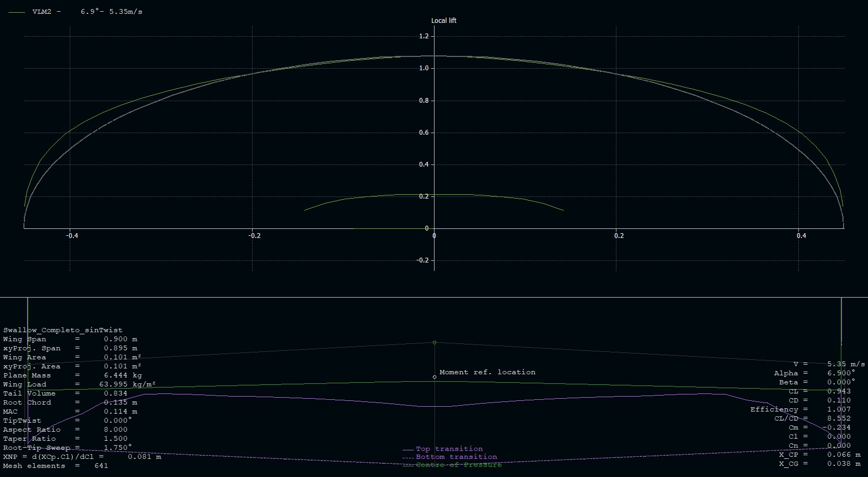This screenshot has width=868, height=477.
Task: Click the Wing Span value 0.900 m
Action: tap(120, 339)
